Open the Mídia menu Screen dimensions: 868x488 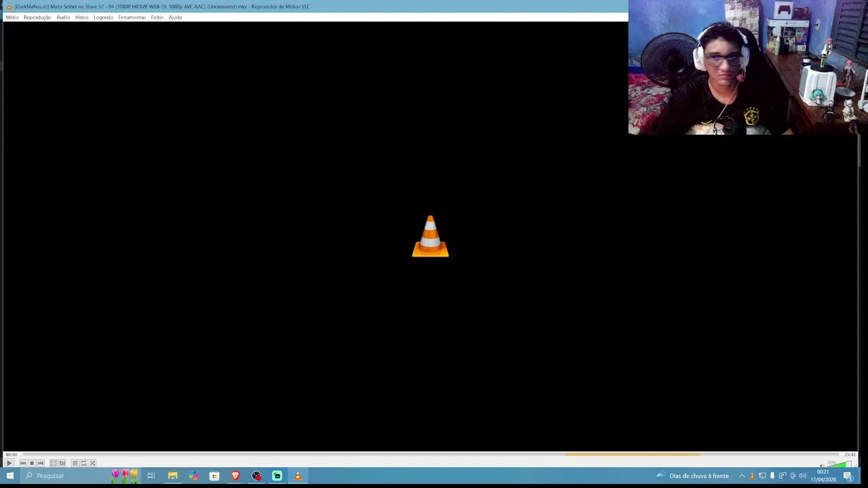tap(12, 17)
